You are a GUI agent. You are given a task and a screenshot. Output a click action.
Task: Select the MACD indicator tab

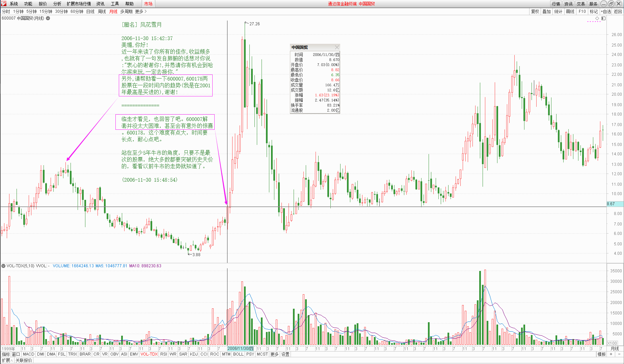click(x=29, y=354)
